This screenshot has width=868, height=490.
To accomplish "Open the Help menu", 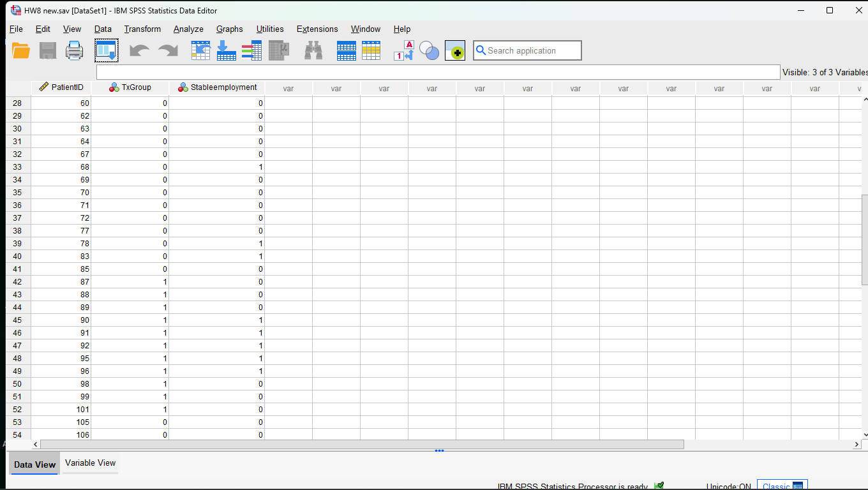I will pyautogui.click(x=402, y=29).
